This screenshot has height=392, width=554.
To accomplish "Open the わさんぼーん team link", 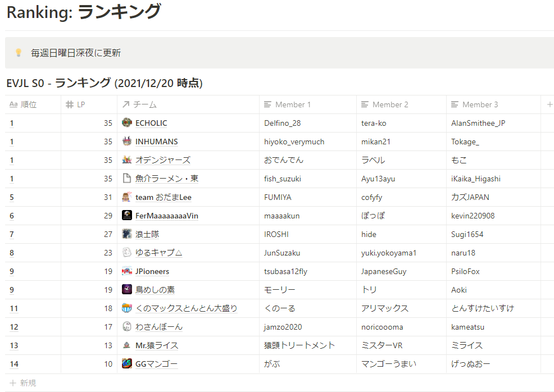I will pos(159,327).
